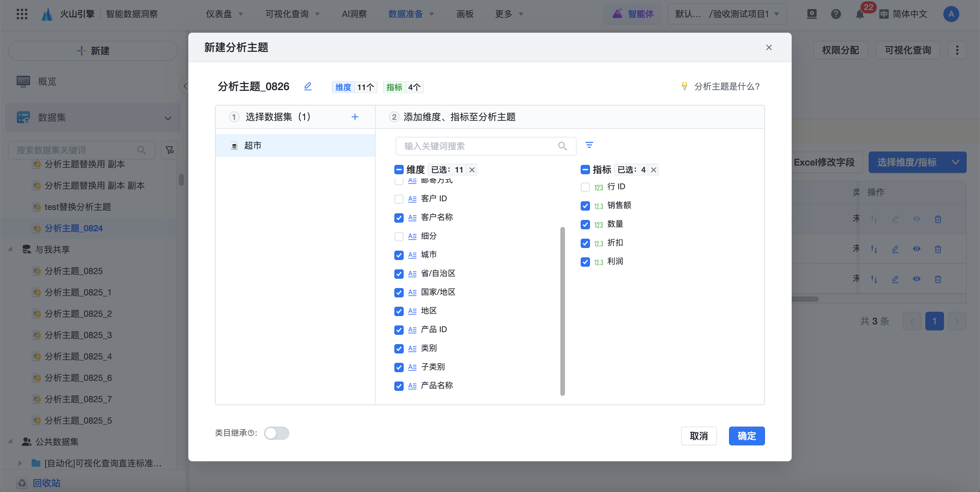The height and width of the screenshot is (492, 980).
Task: Click the pencil icon beside 分析主题_0826
Action: 308,86
